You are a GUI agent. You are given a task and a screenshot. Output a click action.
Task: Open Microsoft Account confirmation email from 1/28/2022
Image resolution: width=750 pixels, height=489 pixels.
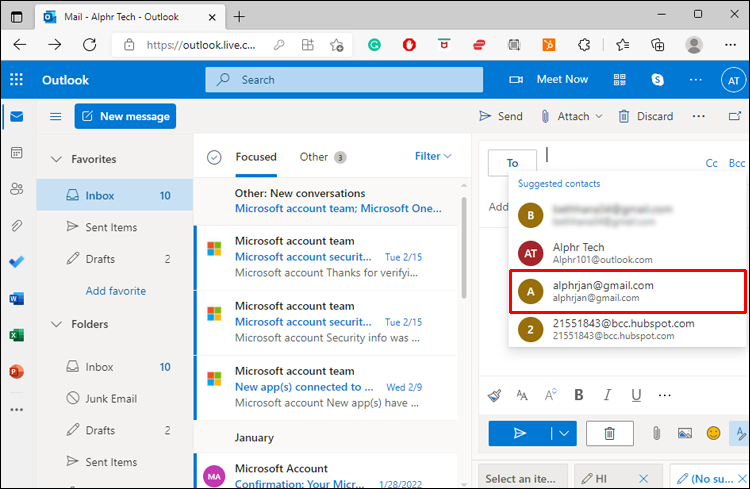tap(327, 471)
